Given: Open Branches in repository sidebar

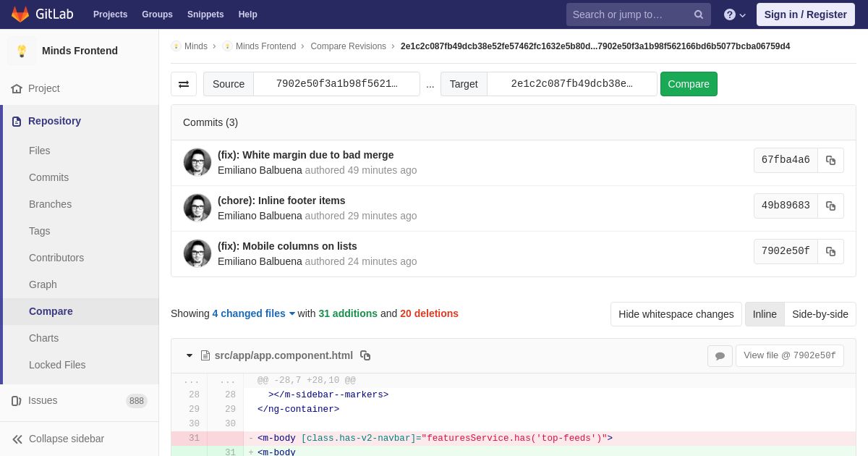Looking at the screenshot, I should (50, 204).
